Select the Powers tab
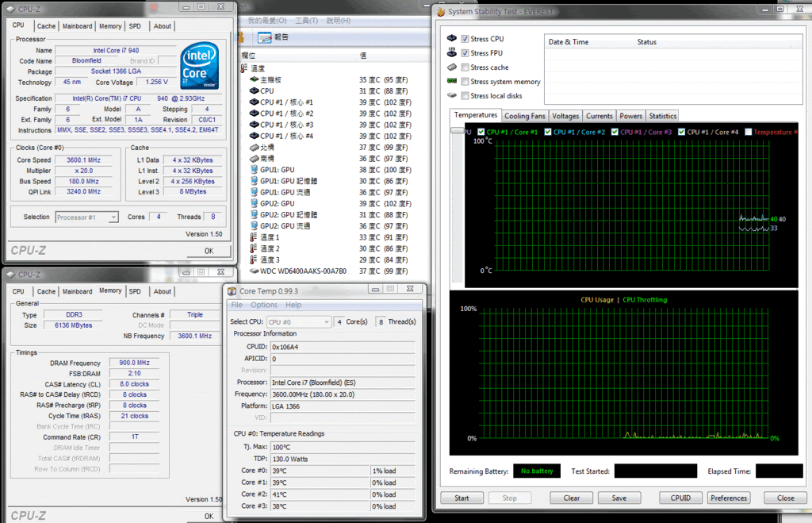This screenshot has width=812, height=523. pyautogui.click(x=630, y=116)
